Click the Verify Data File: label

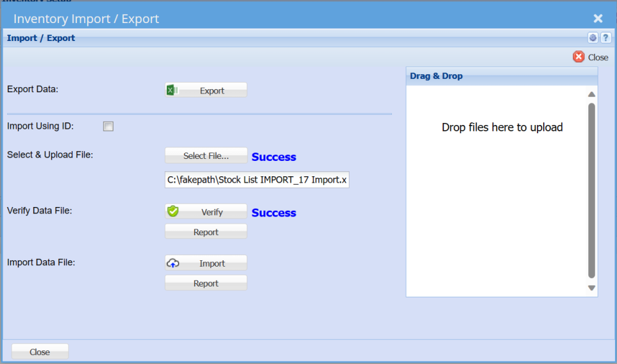[39, 211]
